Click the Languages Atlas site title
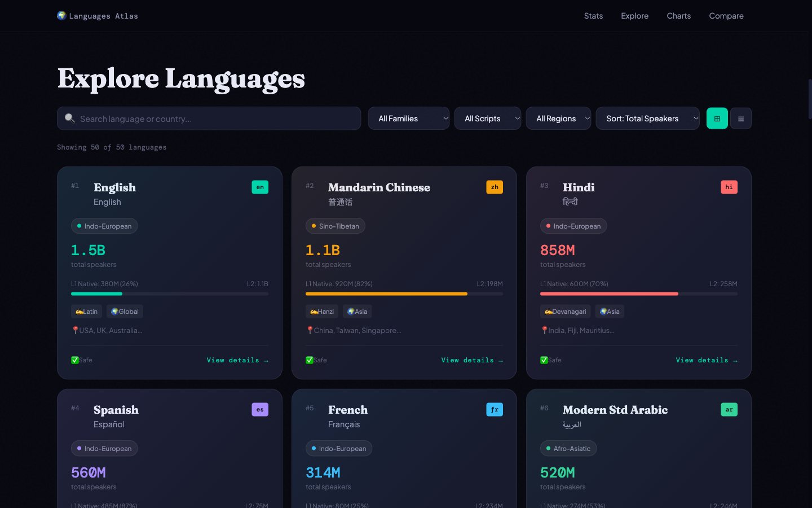Screen dimensions: 812x508 point(104,16)
